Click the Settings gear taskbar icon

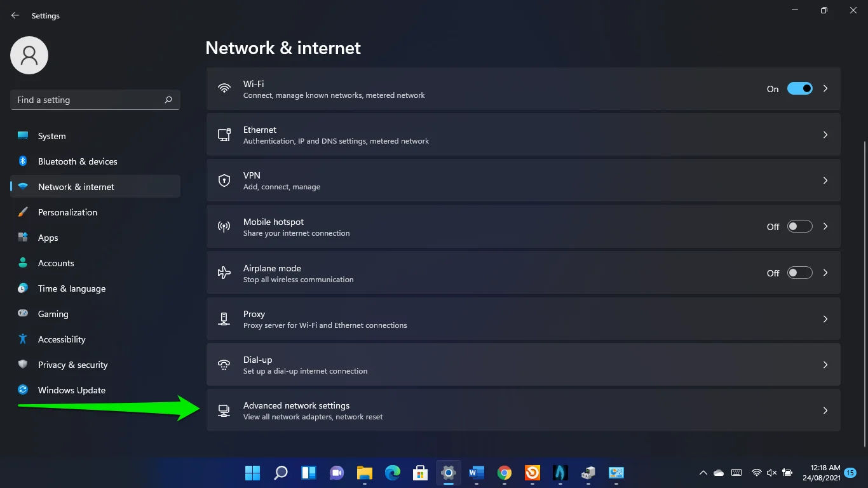(449, 473)
